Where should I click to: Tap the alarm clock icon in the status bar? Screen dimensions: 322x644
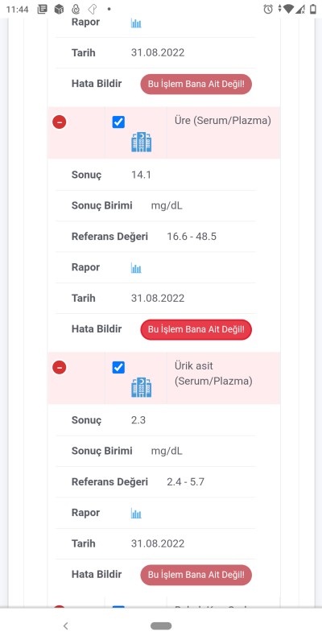pos(268,9)
